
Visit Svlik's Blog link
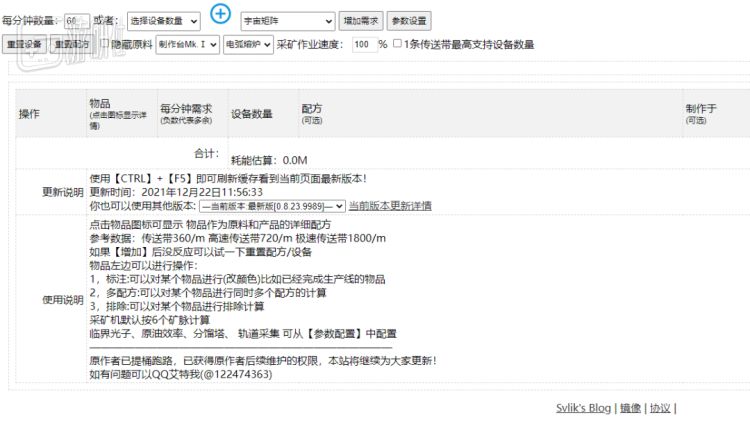pyautogui.click(x=583, y=408)
